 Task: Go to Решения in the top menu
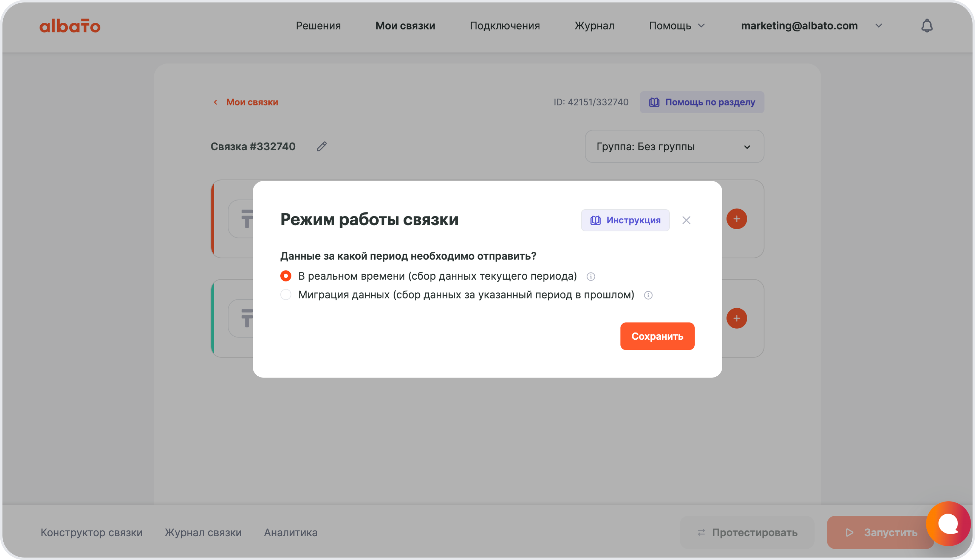[318, 26]
